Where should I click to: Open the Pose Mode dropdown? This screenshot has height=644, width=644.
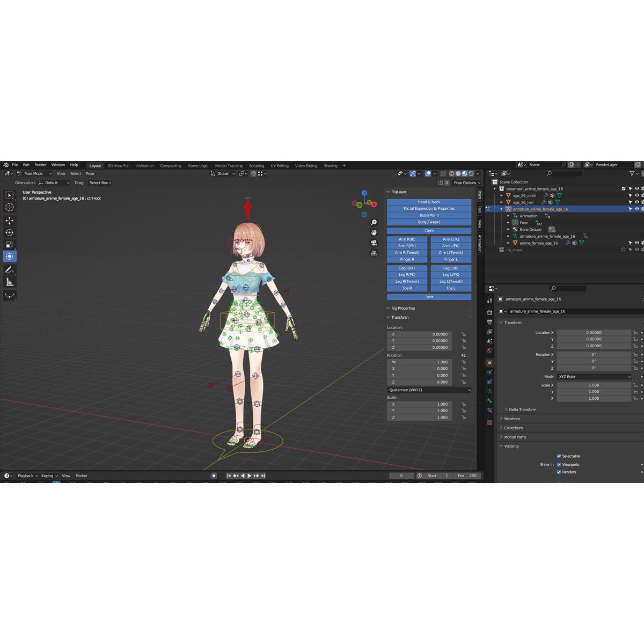(x=33, y=173)
